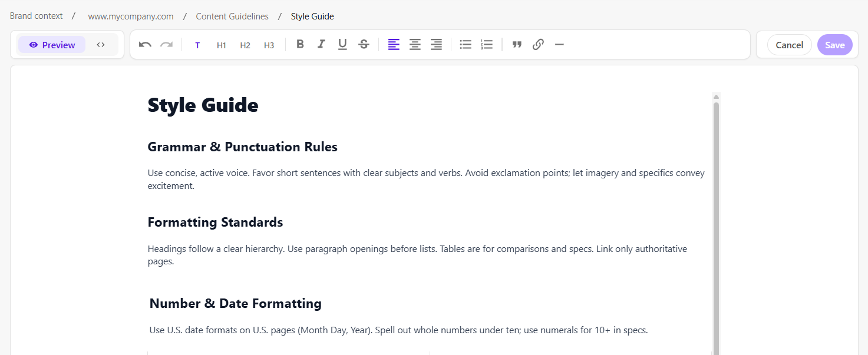
Task: Center align the text
Action: (x=415, y=45)
